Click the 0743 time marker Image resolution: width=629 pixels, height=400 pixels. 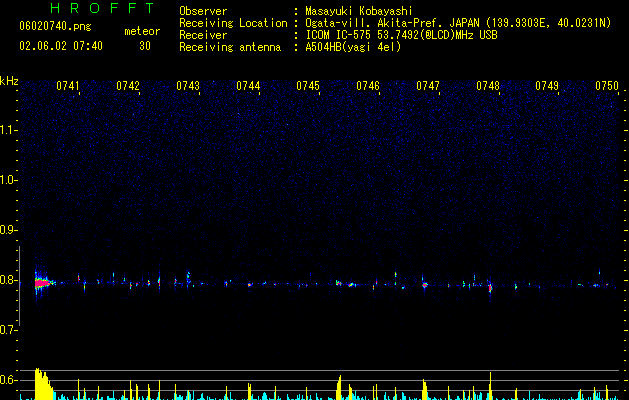click(x=188, y=86)
